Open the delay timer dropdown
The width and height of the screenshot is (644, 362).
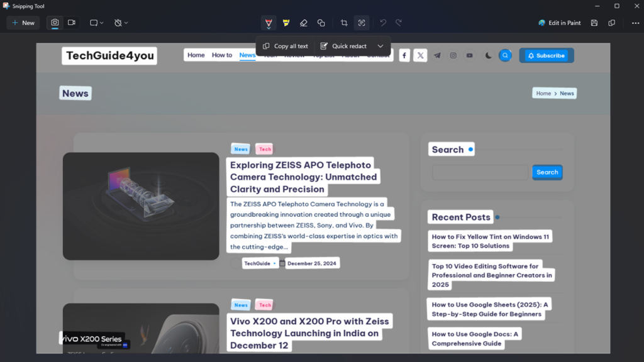(x=121, y=23)
